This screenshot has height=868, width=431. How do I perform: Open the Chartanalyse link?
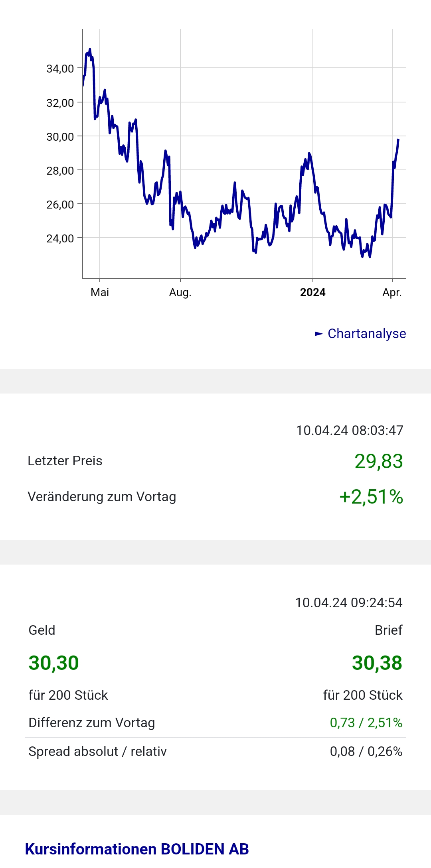point(366,334)
